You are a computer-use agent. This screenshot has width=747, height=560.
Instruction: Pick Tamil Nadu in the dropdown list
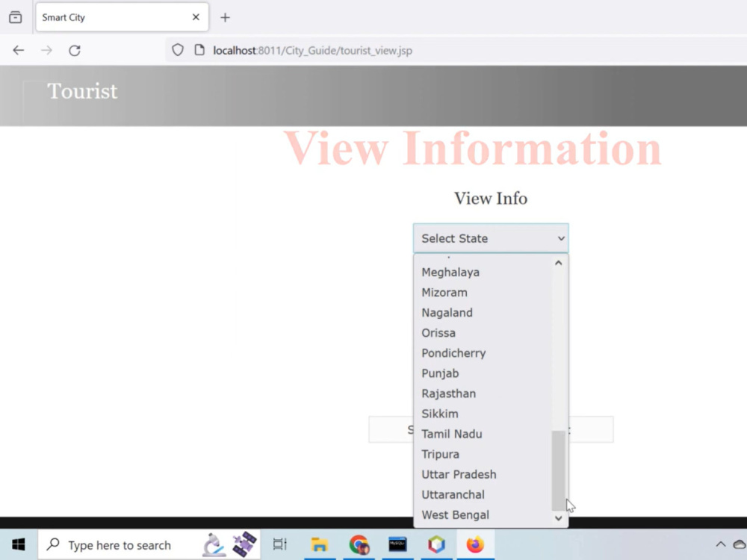click(483, 435)
